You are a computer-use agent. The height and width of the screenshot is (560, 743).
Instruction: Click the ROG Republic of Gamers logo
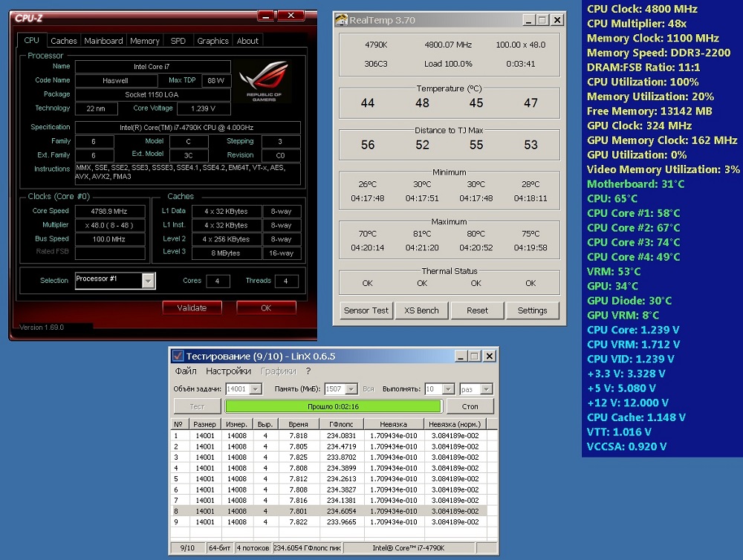(264, 81)
